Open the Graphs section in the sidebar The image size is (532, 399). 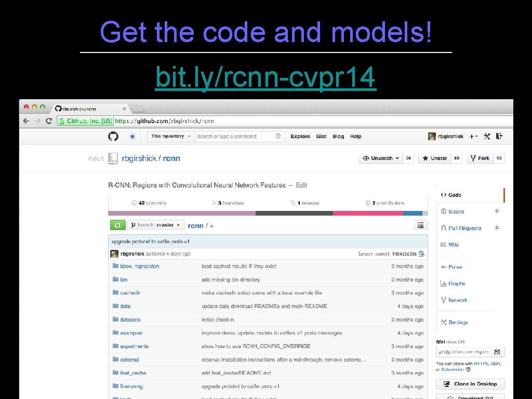456,283
